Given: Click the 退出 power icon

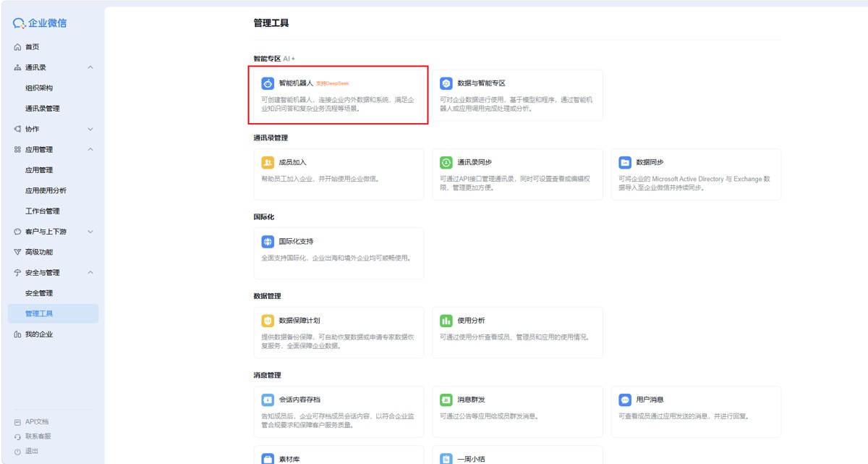Looking at the screenshot, I should point(17,452).
